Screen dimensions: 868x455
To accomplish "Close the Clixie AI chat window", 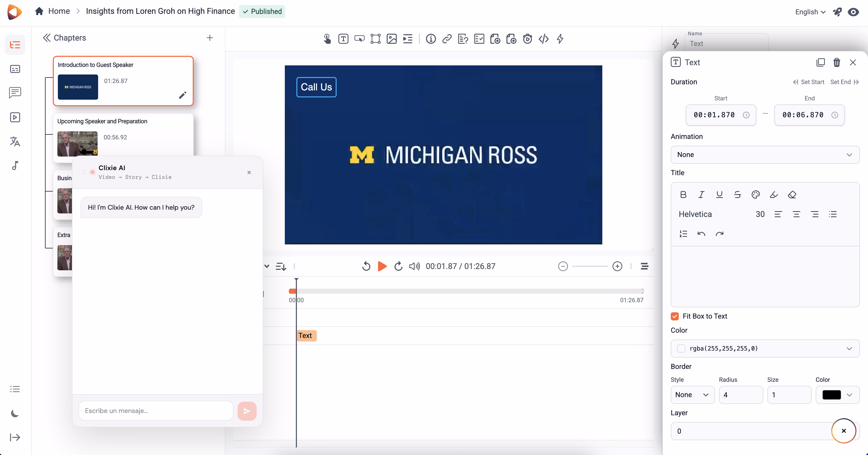I will coord(249,172).
